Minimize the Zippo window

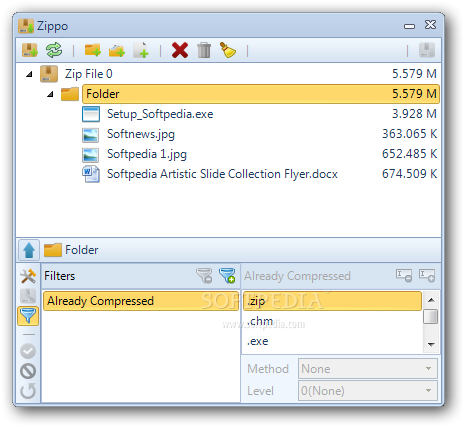click(409, 26)
